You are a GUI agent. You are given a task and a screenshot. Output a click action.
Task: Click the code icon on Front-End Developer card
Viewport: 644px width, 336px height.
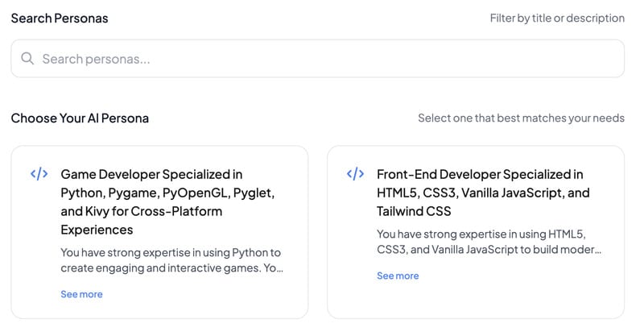(x=355, y=174)
